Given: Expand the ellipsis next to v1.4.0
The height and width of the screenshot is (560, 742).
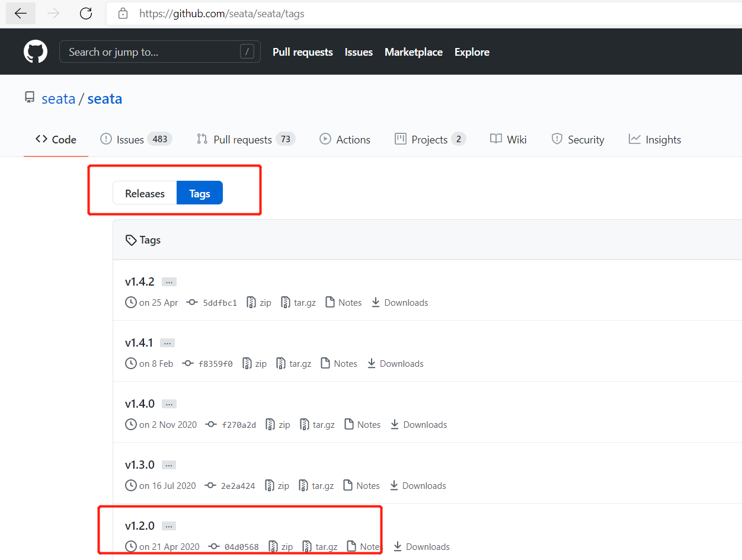Looking at the screenshot, I should pos(169,404).
